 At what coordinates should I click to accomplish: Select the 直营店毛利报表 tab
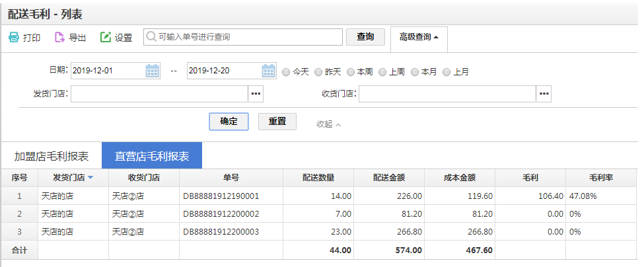tap(152, 156)
